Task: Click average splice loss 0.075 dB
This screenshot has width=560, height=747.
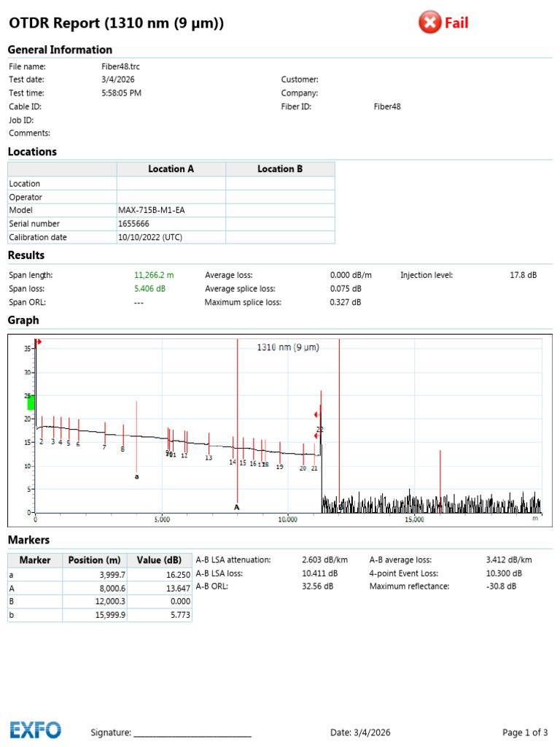Action: click(x=345, y=289)
